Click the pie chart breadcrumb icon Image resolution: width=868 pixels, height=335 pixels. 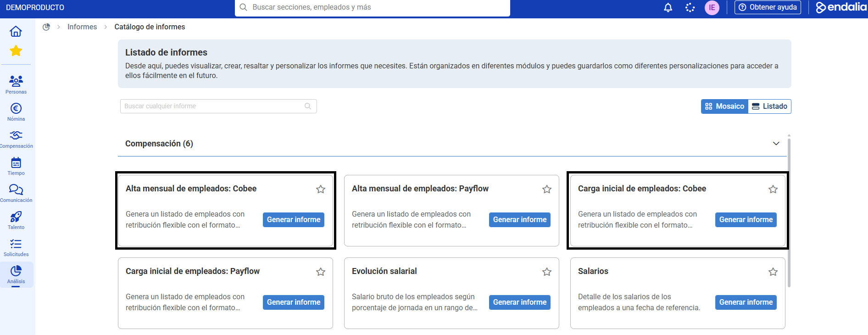[46, 27]
